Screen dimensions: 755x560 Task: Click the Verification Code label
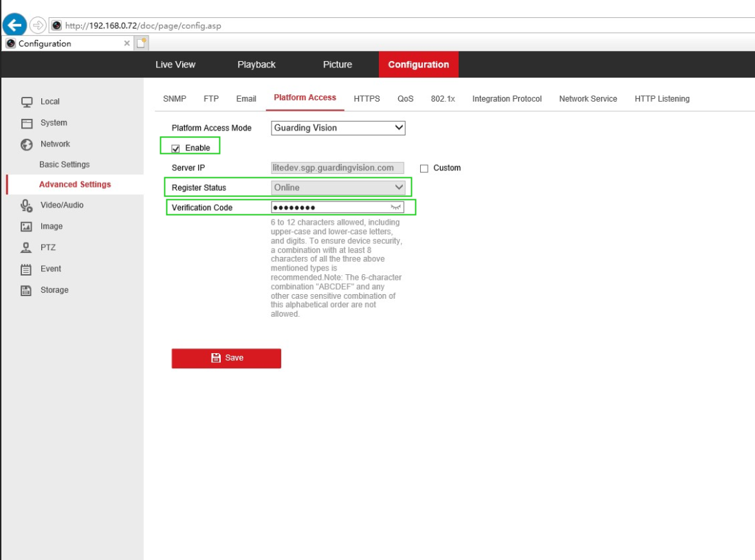click(x=202, y=208)
